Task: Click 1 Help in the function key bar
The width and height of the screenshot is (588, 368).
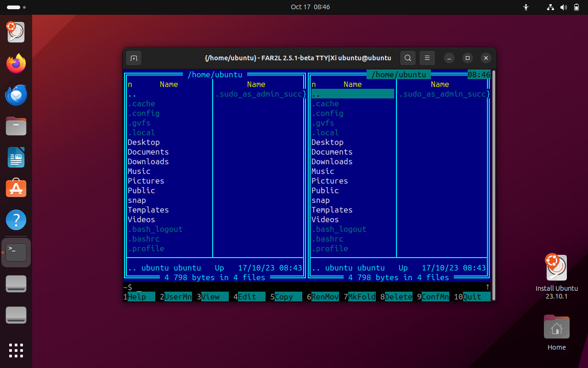Action: point(139,297)
